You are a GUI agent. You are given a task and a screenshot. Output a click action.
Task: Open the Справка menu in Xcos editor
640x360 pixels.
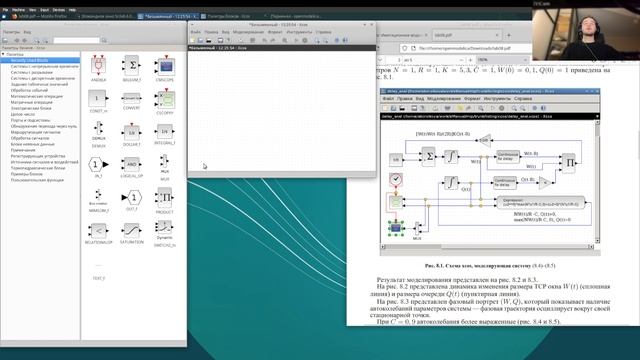pos(323,32)
